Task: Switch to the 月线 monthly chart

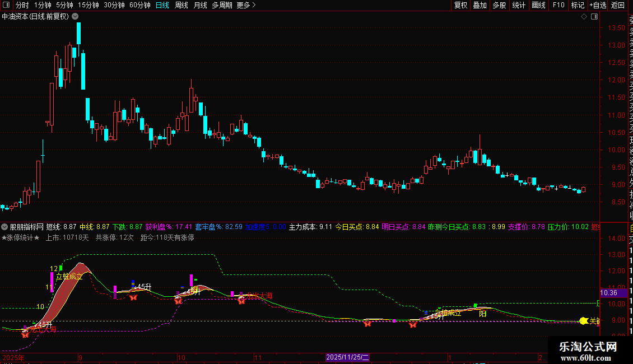Action: point(200,5)
